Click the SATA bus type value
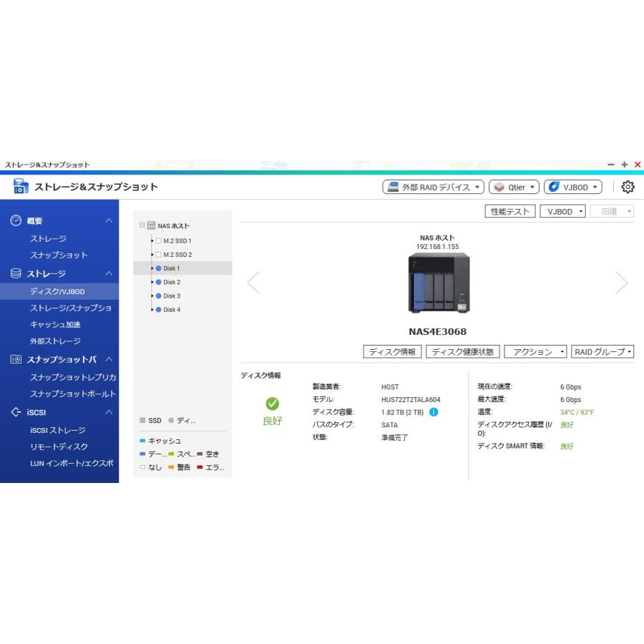 click(x=389, y=425)
